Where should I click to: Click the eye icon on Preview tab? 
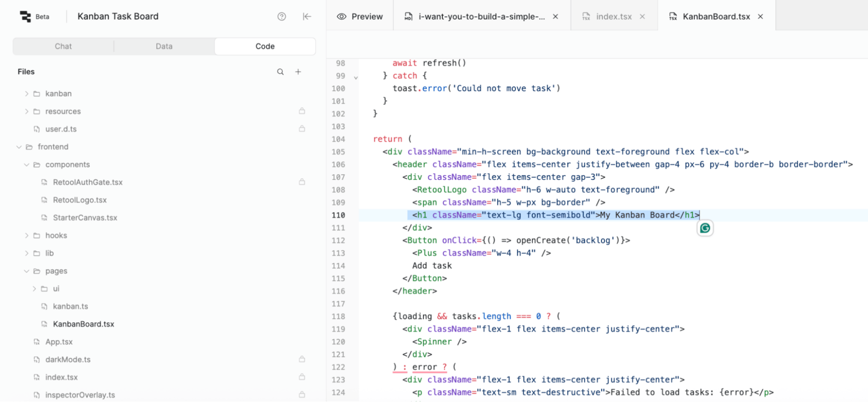[x=341, y=16]
